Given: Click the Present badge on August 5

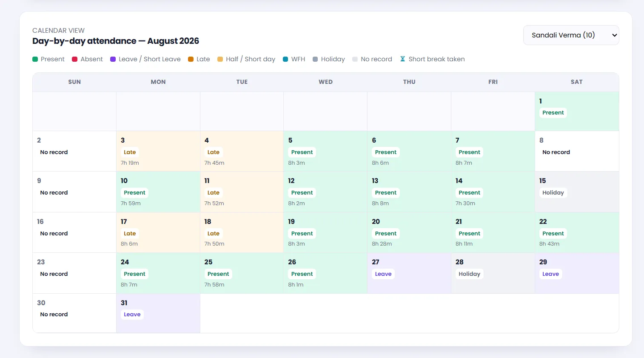Looking at the screenshot, I should (x=302, y=152).
